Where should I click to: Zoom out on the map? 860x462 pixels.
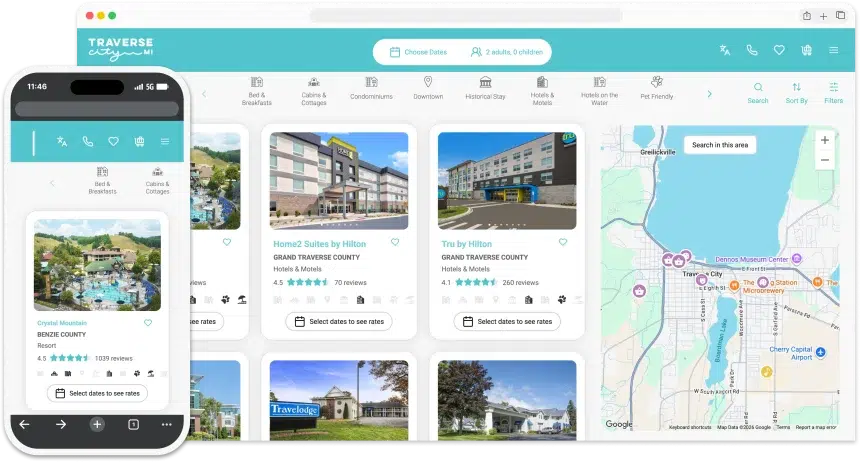pyautogui.click(x=824, y=160)
